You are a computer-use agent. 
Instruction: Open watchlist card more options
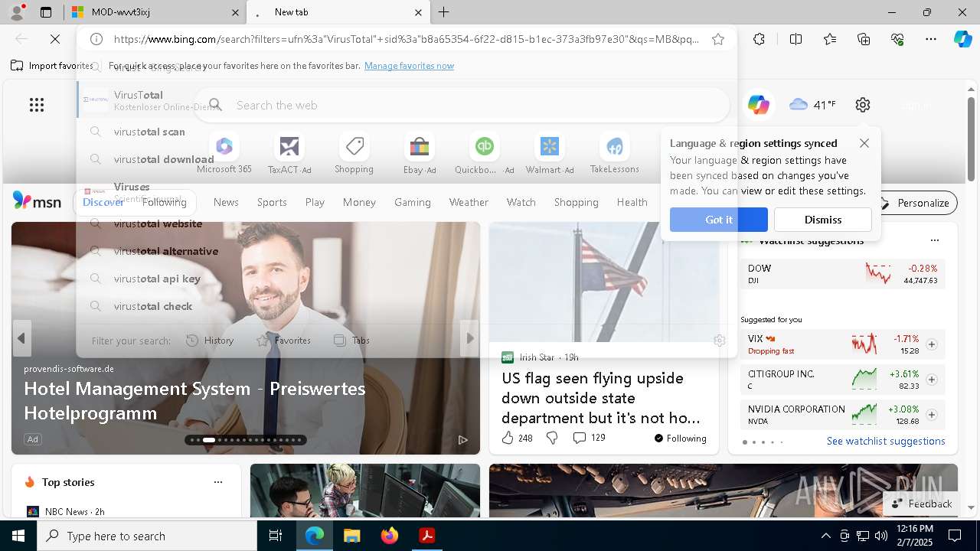934,240
